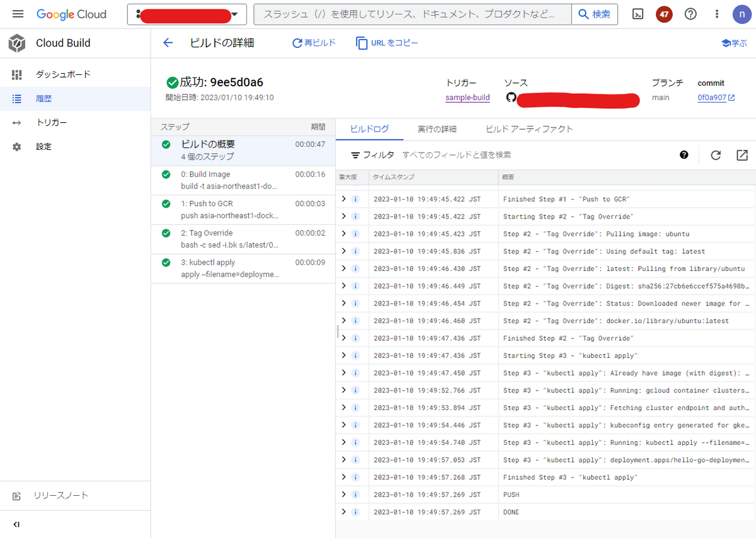Go back with the arrow icon

168,43
